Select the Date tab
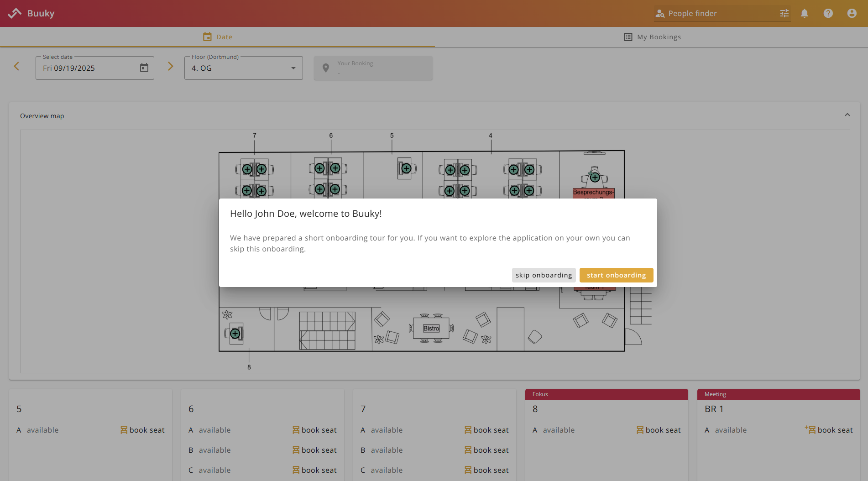Screen dimensions: 868x481 click(x=217, y=37)
